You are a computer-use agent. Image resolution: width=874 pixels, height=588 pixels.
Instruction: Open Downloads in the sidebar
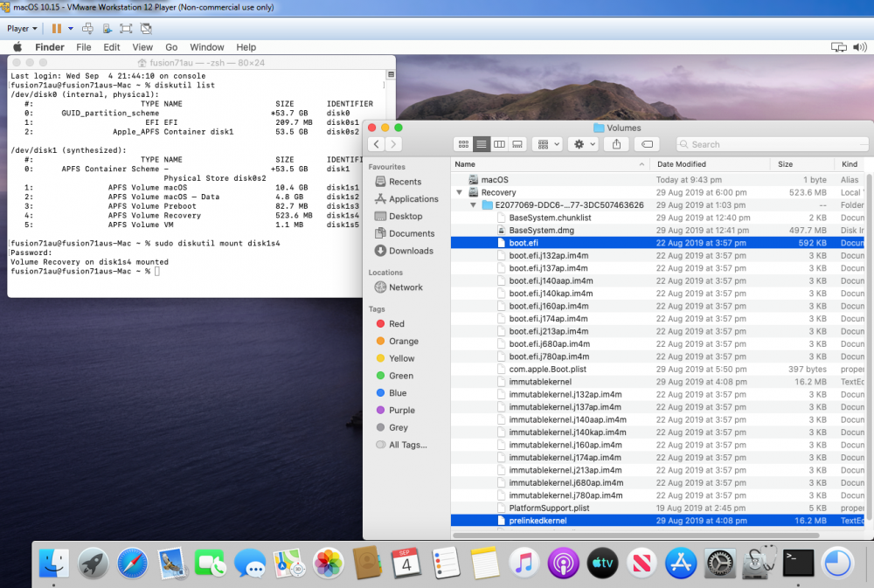click(x=405, y=251)
